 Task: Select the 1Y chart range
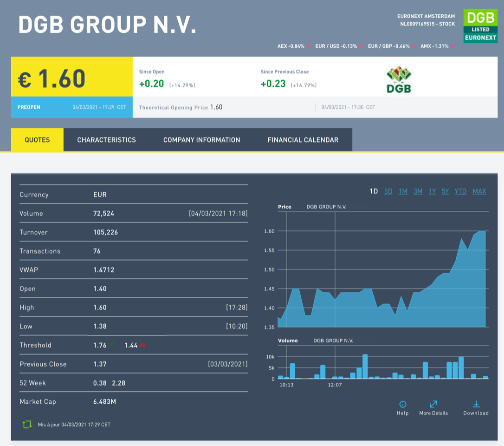(x=433, y=191)
